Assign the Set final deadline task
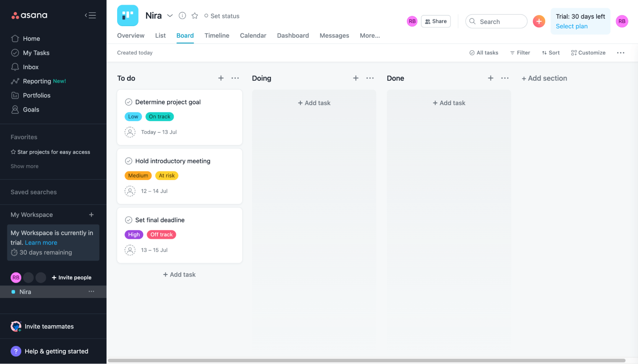638x364 pixels. (130, 250)
